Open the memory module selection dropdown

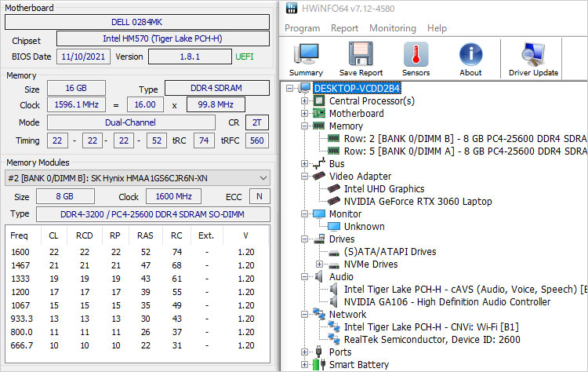pos(263,178)
